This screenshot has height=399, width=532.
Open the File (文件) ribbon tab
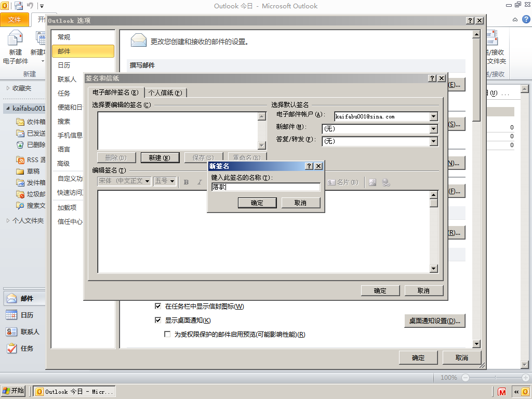[14, 20]
